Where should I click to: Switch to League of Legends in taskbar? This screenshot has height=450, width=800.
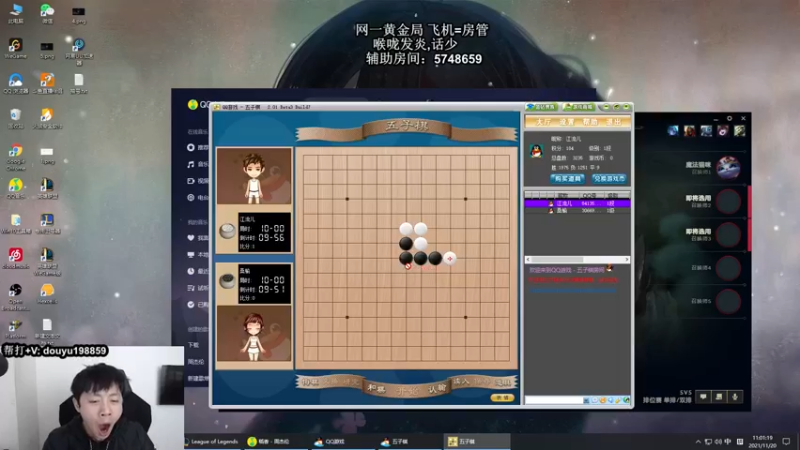(211, 441)
